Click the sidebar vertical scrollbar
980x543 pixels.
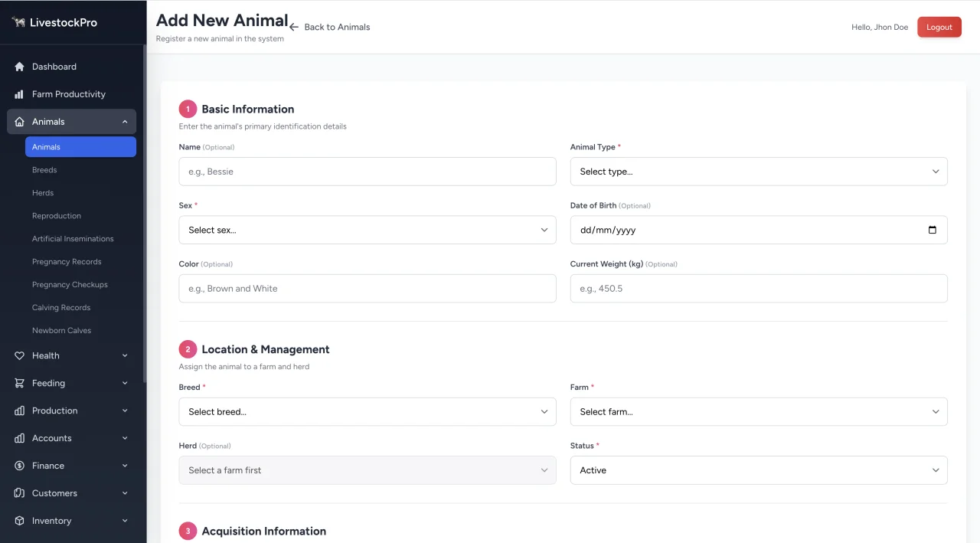click(145, 214)
